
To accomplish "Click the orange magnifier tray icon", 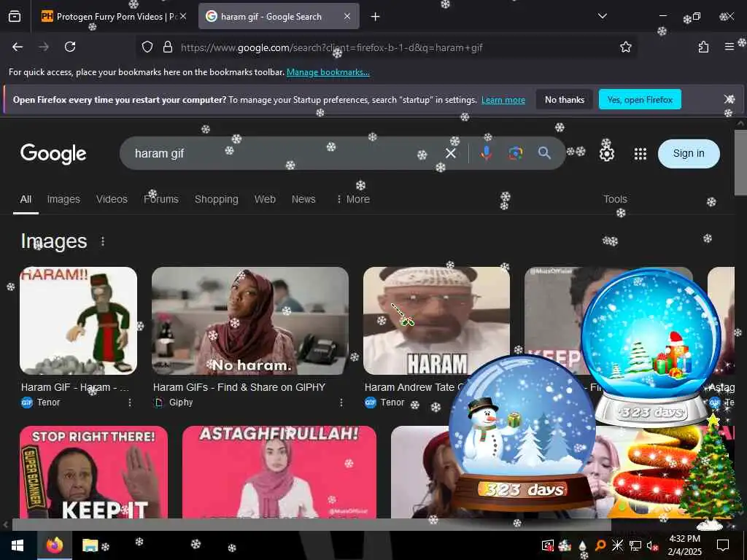I will [x=600, y=545].
